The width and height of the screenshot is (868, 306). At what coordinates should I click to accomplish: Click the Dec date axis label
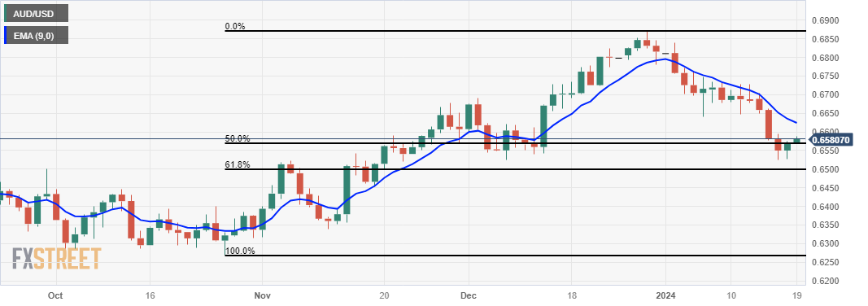[467, 295]
